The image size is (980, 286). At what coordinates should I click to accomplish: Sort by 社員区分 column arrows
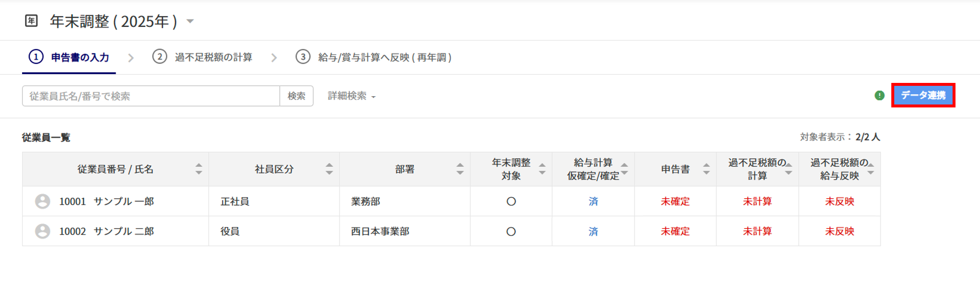pyautogui.click(x=329, y=169)
